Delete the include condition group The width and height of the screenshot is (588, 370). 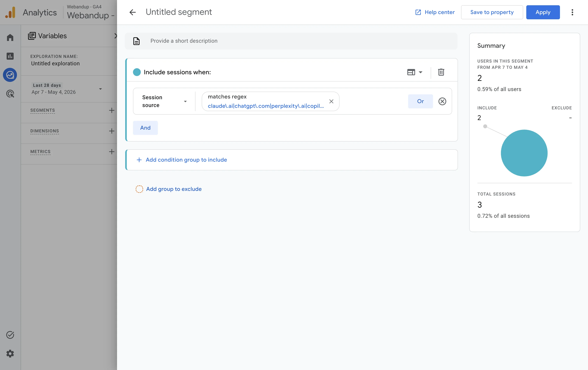(x=441, y=72)
